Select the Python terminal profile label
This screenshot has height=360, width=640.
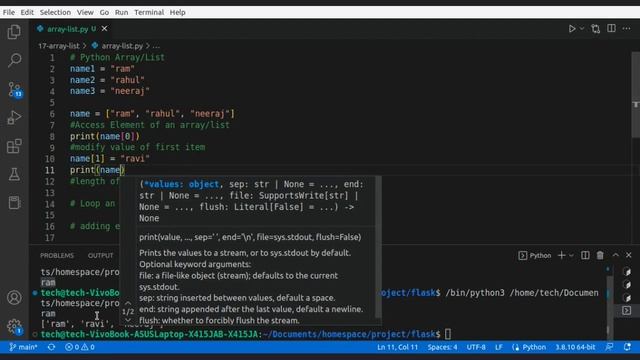pyautogui.click(x=535, y=256)
